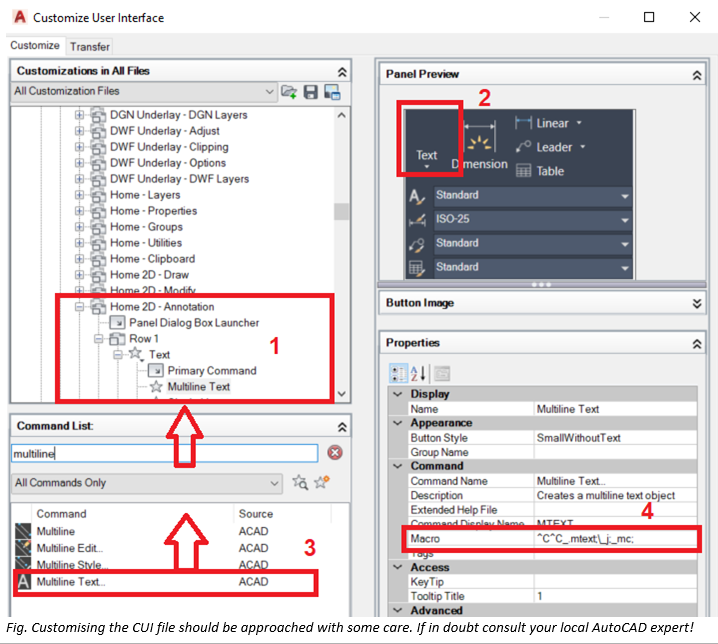Open the ISO-25 dimension style dropdown
Image resolution: width=718 pixels, height=644 pixels.
coord(625,220)
